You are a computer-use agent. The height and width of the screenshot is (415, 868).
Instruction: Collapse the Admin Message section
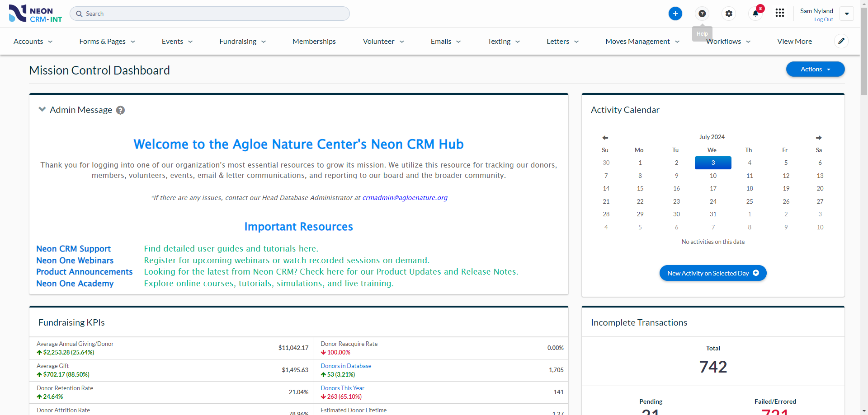click(42, 109)
